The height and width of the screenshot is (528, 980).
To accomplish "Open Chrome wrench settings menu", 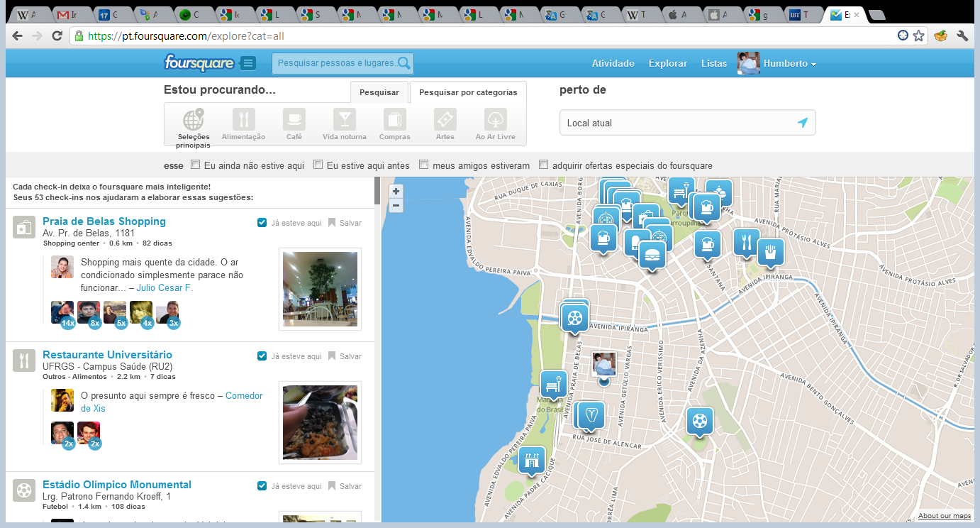I will coord(962,35).
